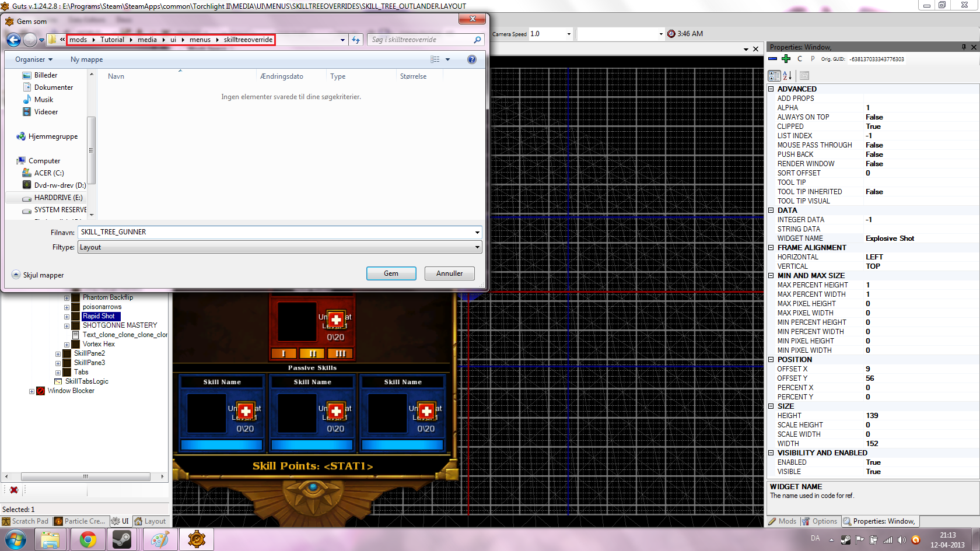Toggle VISIBLE True value
The height and width of the screenshot is (551, 980).
(873, 472)
